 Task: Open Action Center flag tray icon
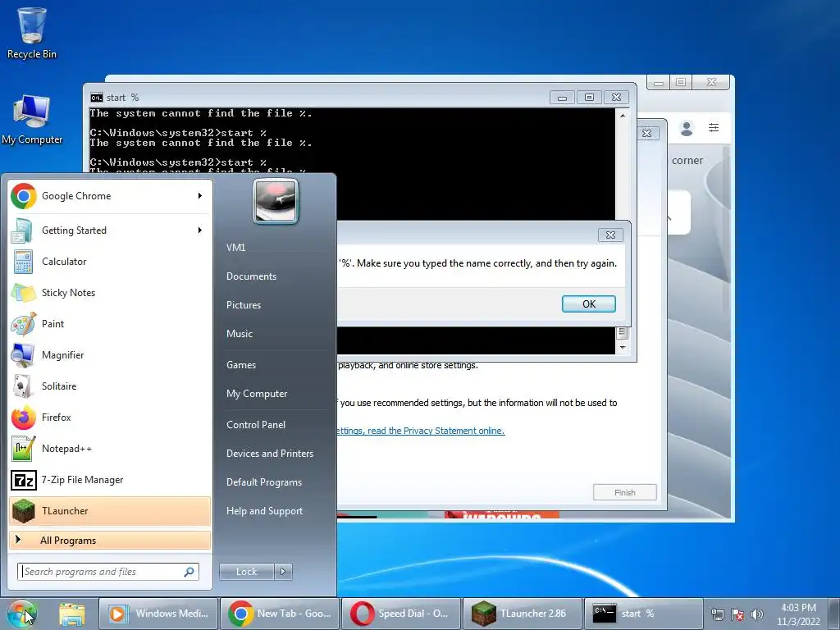point(737,614)
